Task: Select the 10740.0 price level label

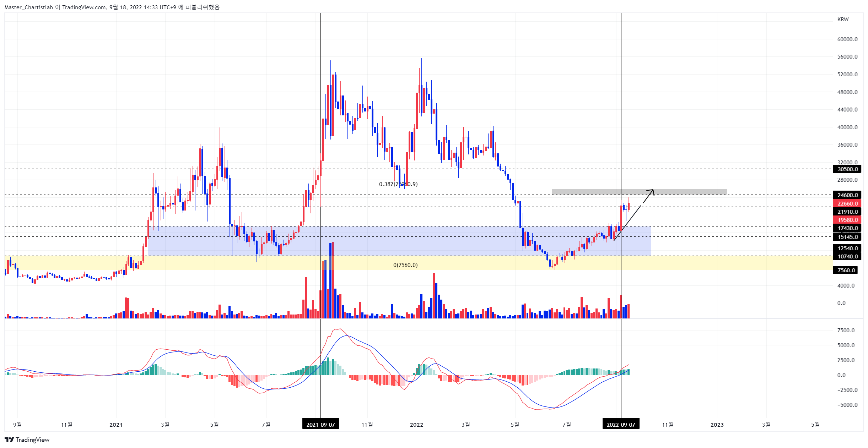Action: (847, 256)
